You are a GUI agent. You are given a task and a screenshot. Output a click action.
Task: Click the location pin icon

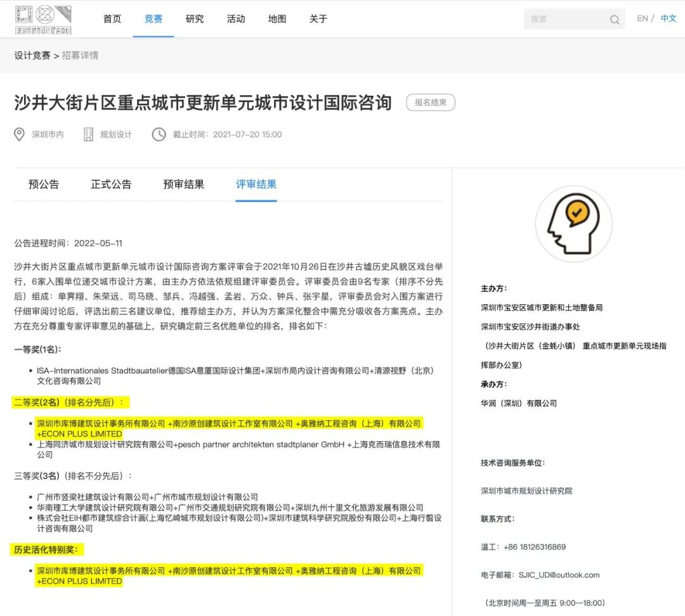(x=19, y=134)
